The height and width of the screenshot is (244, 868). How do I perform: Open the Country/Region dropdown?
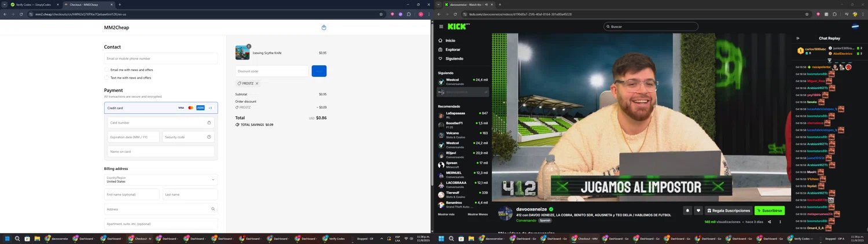(x=161, y=180)
